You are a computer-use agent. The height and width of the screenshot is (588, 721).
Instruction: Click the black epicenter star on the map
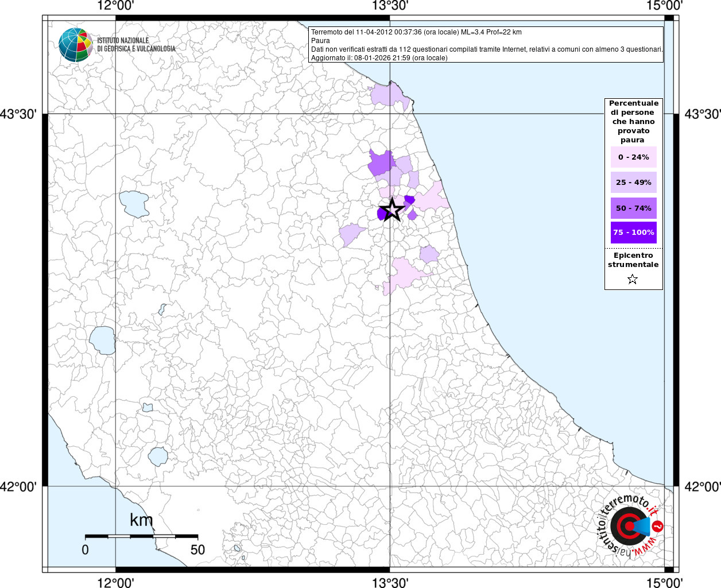pyautogui.click(x=392, y=210)
